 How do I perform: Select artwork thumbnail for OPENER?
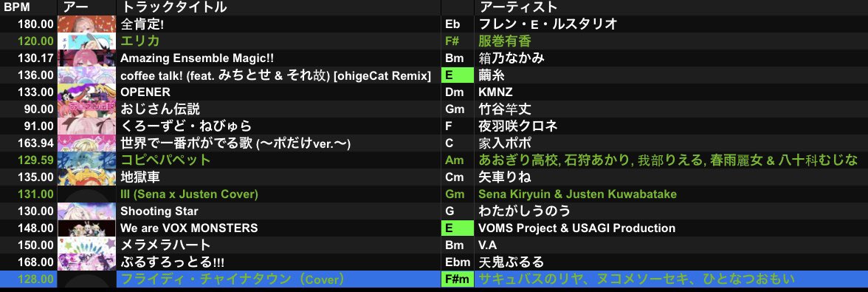86,92
